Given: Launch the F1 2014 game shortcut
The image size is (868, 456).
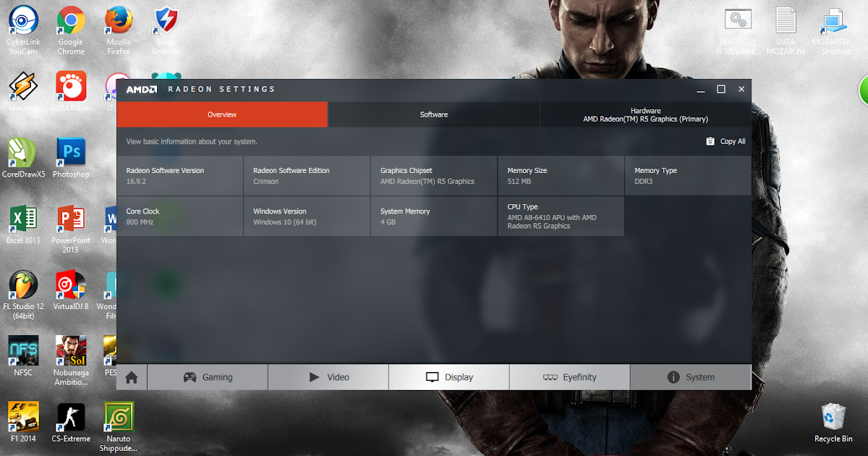Looking at the screenshot, I should [23, 423].
